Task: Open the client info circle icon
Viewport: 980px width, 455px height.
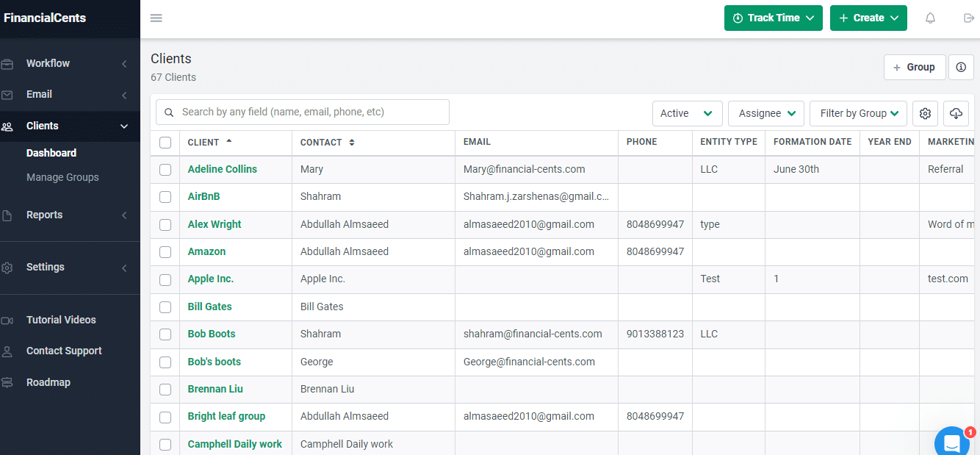Action: 961,67
